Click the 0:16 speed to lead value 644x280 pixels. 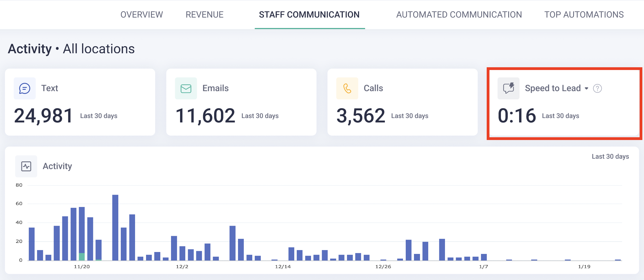point(517,116)
